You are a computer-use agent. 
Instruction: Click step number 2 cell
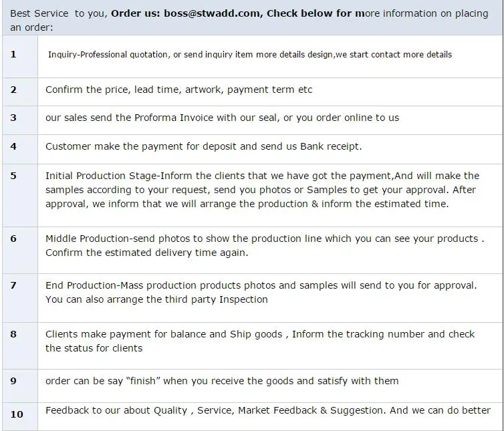[x=20, y=92]
